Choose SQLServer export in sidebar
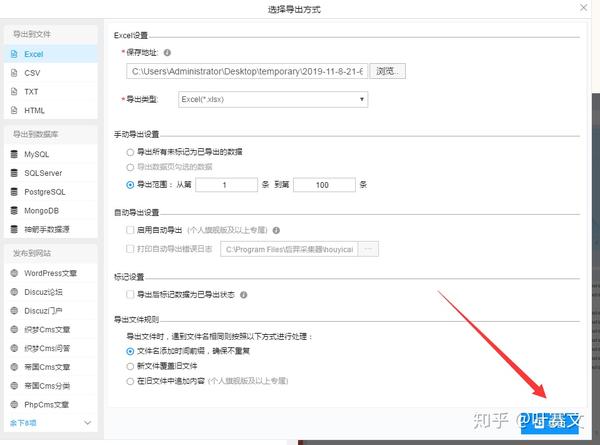 click(51, 173)
